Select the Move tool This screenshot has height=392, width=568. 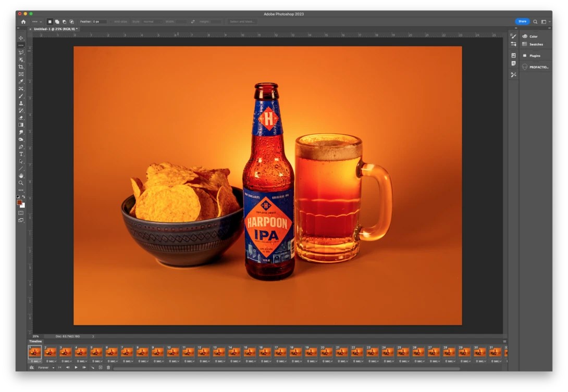21,38
